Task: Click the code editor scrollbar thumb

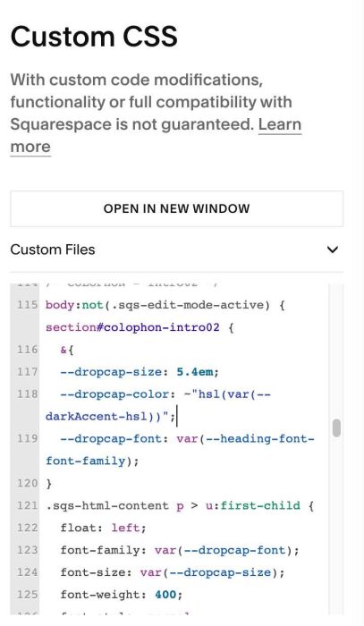Action: pyautogui.click(x=336, y=428)
